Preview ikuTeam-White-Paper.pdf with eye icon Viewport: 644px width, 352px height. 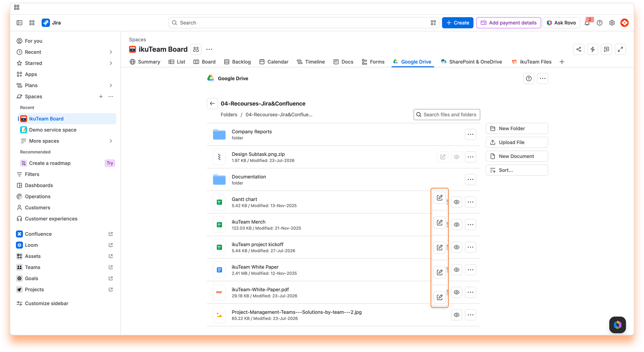pos(457,292)
